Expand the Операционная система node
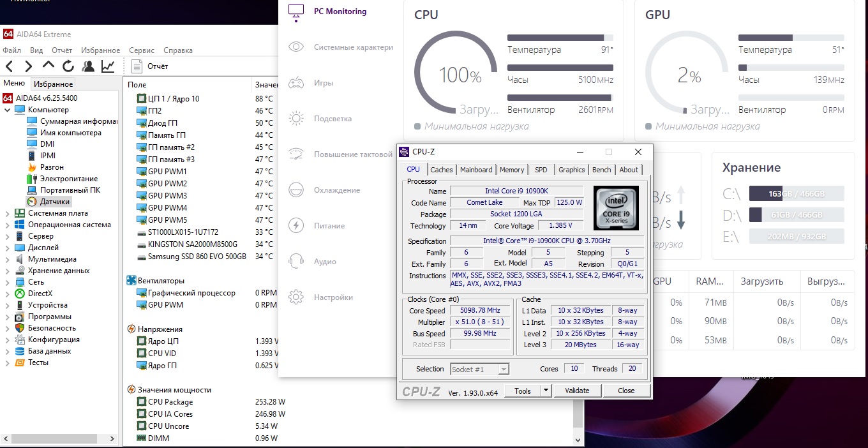Image resolution: width=868 pixels, height=448 pixels. click(8, 225)
